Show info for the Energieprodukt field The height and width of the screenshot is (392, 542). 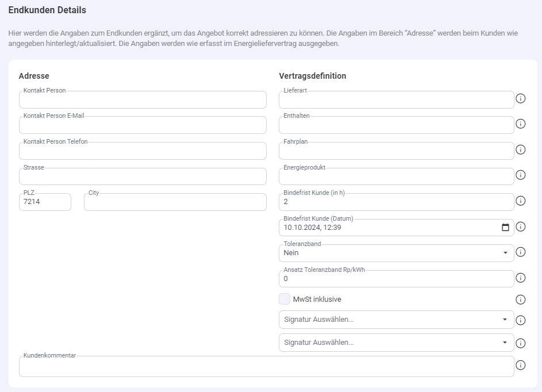(520, 175)
